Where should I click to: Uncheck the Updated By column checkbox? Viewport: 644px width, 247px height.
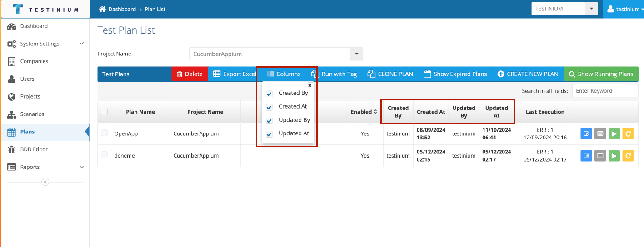pyautogui.click(x=269, y=121)
